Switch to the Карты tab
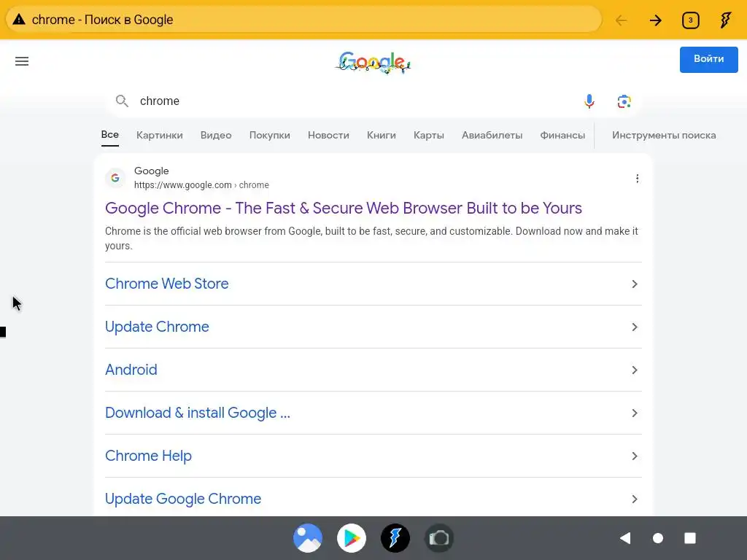 [x=429, y=135]
